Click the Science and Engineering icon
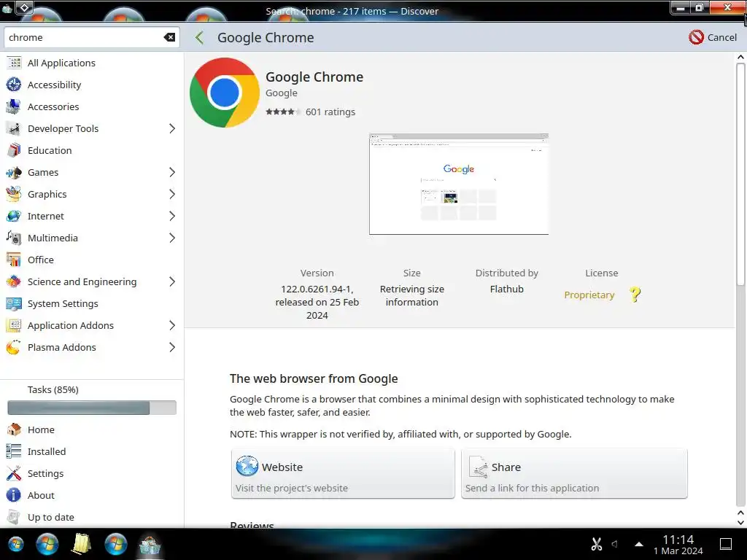Viewport: 747px width, 560px height. pyautogui.click(x=14, y=282)
